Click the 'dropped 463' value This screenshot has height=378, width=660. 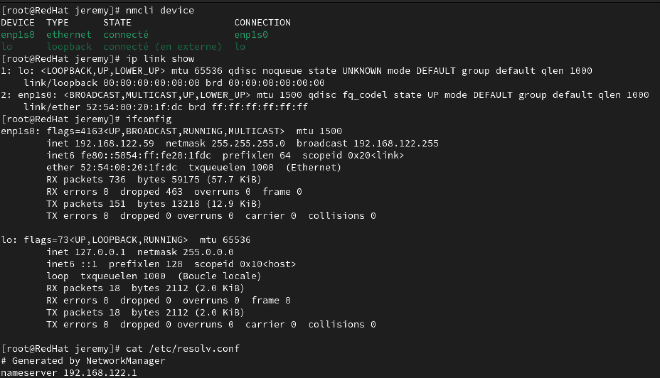click(151, 192)
